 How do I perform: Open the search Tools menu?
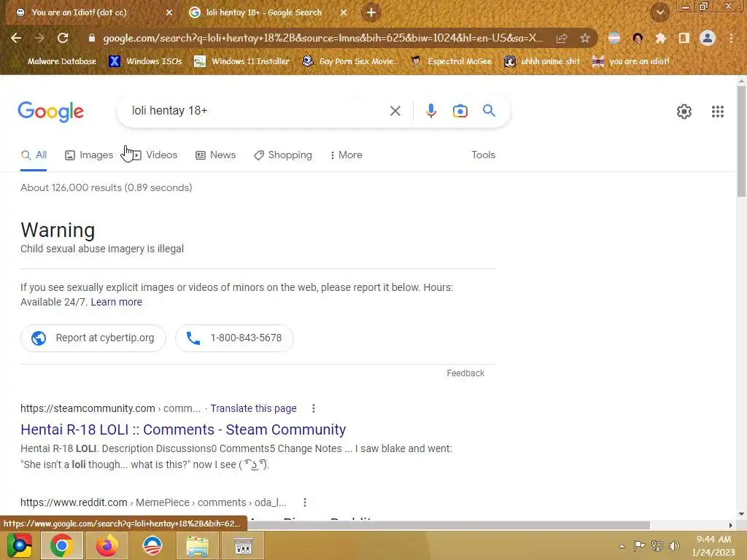coord(483,155)
